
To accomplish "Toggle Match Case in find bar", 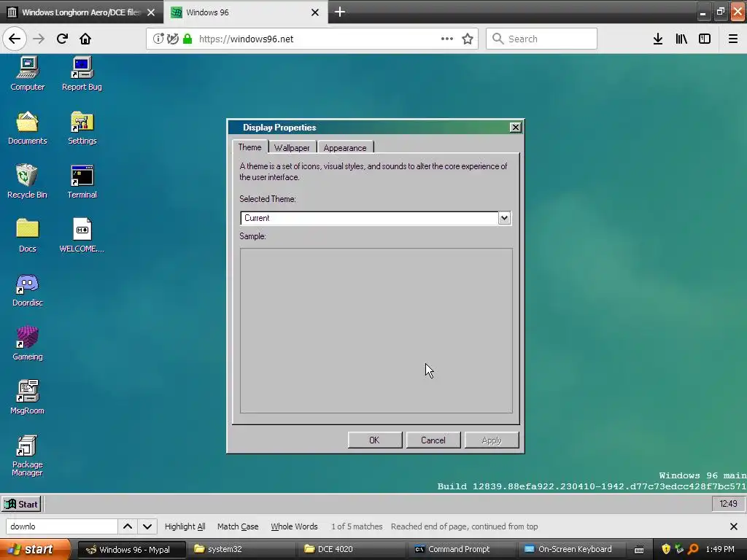I will click(238, 526).
